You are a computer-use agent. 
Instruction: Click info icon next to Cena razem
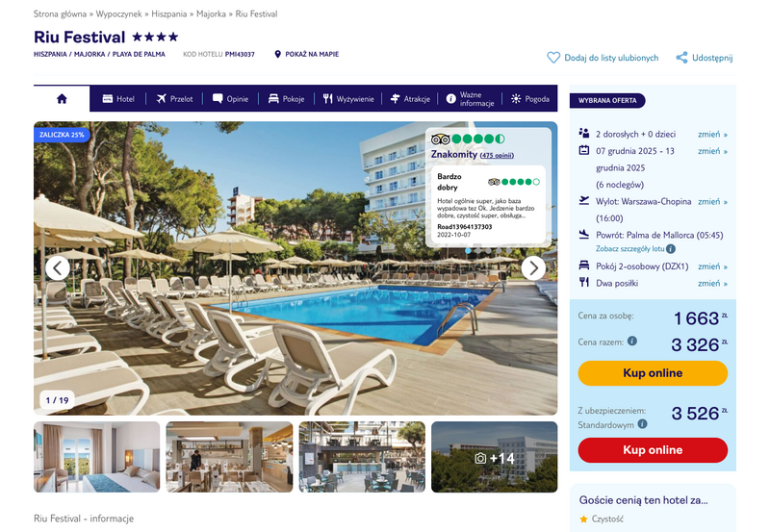pyautogui.click(x=632, y=341)
